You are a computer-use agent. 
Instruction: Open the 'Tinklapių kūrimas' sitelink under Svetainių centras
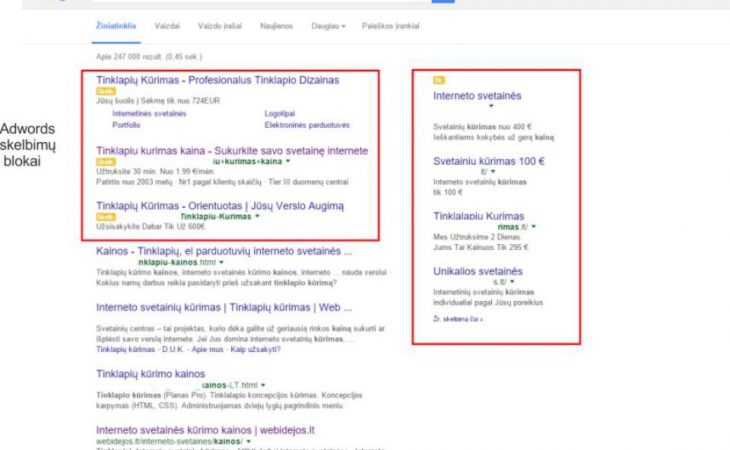tap(126, 349)
